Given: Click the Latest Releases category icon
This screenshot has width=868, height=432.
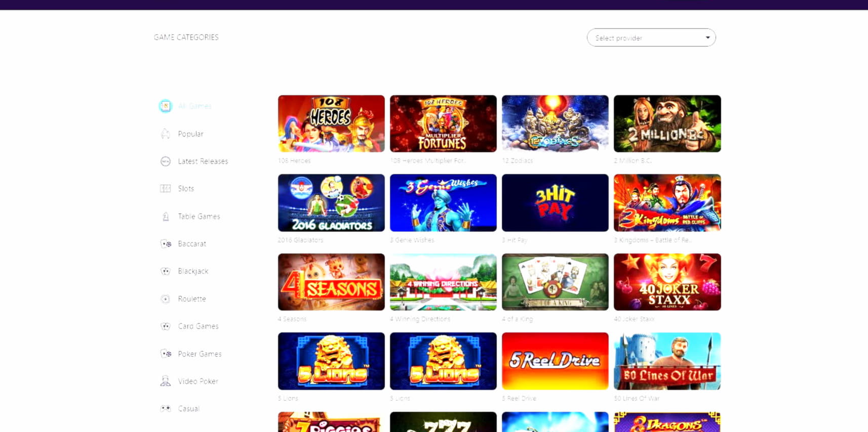Looking at the screenshot, I should [165, 161].
